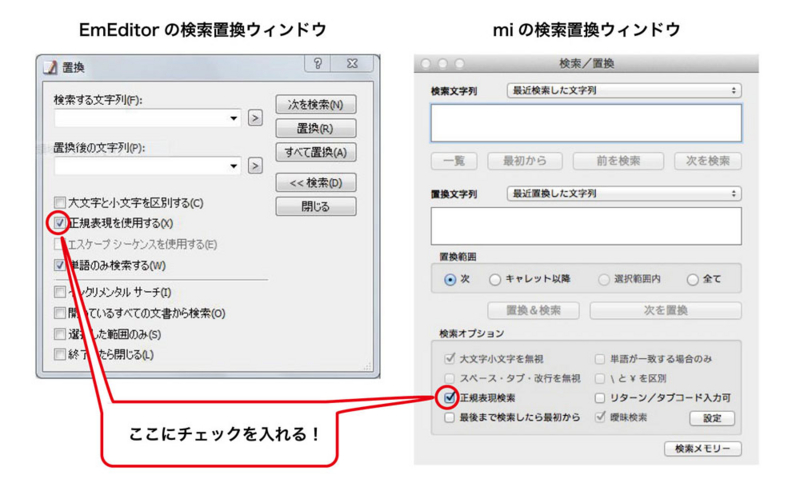Click the help question mark button in EmEditor
Image resolution: width=800 pixels, height=491 pixels.
(317, 63)
